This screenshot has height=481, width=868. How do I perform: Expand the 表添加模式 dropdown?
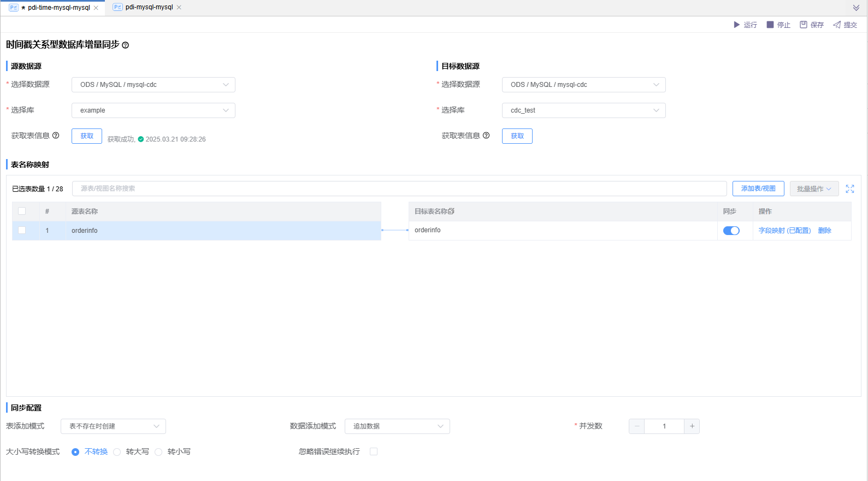pyautogui.click(x=113, y=426)
